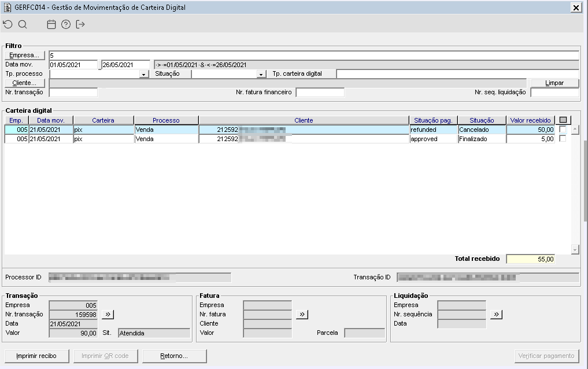Screen dimensions: 588x369
Task: Click the application document icon in title bar
Action: 7,7
